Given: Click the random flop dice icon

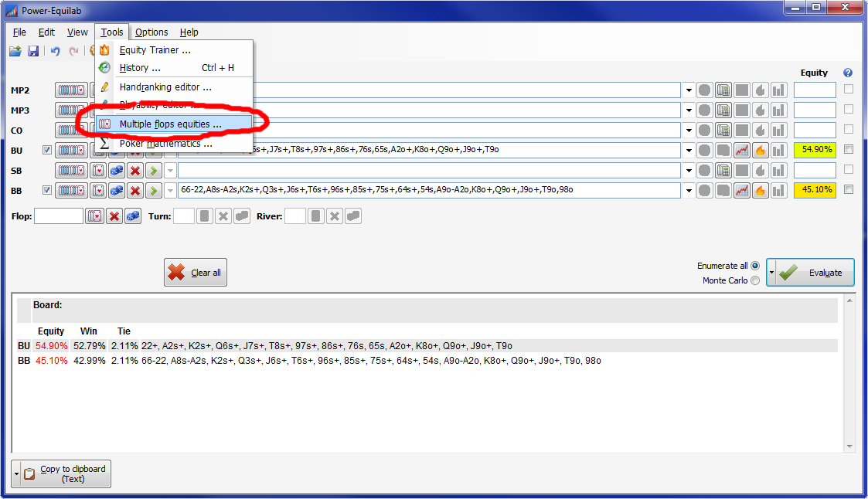Looking at the screenshot, I should coord(133,216).
